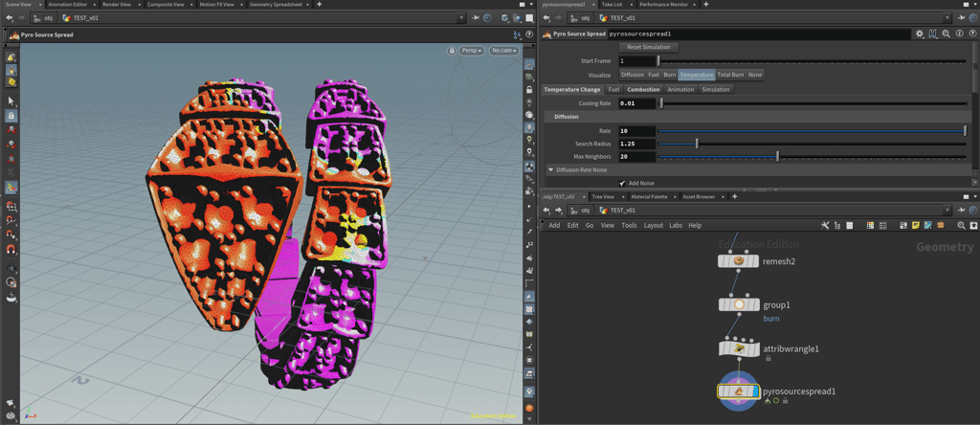Open parameter pane gear settings menu

tap(920, 34)
